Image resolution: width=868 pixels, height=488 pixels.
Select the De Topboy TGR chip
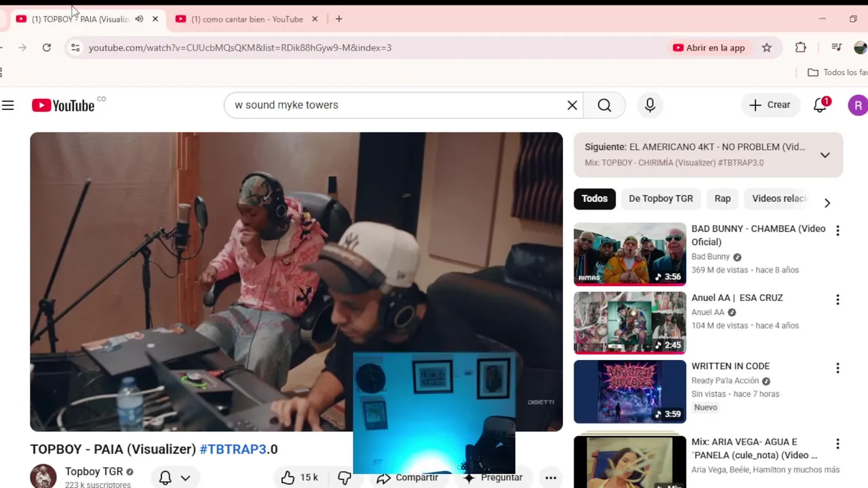(x=660, y=199)
